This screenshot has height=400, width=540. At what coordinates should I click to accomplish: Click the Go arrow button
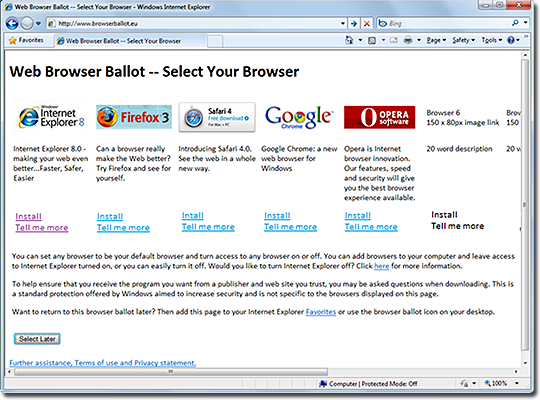(354, 23)
